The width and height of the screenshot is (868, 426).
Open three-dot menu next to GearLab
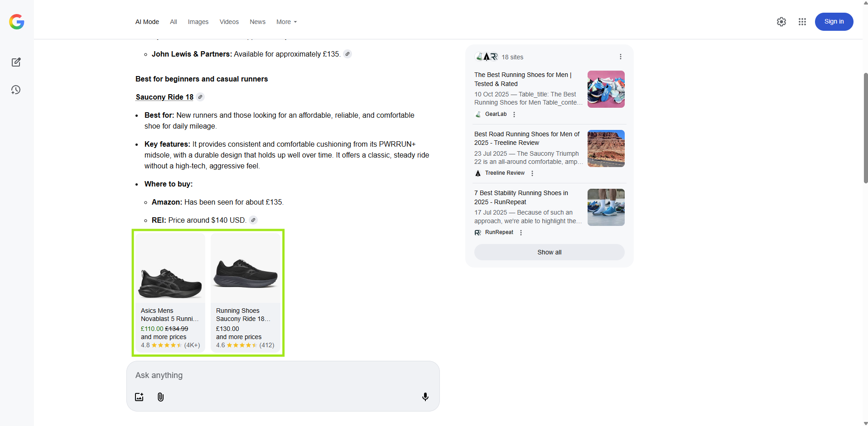click(x=514, y=115)
